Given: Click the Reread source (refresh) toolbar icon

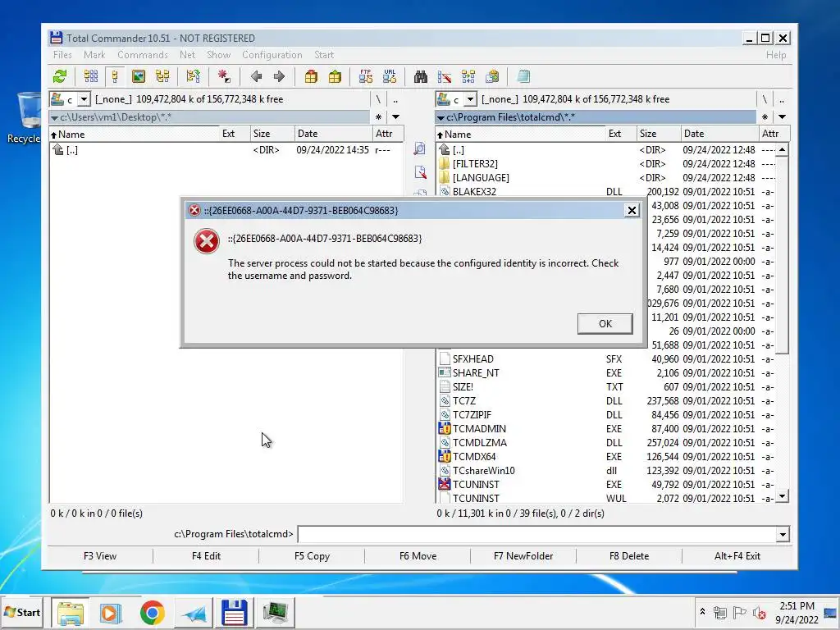Looking at the screenshot, I should (60, 76).
